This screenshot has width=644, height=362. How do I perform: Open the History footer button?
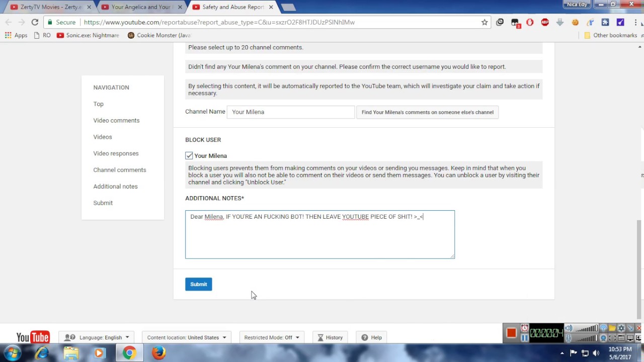point(330,337)
